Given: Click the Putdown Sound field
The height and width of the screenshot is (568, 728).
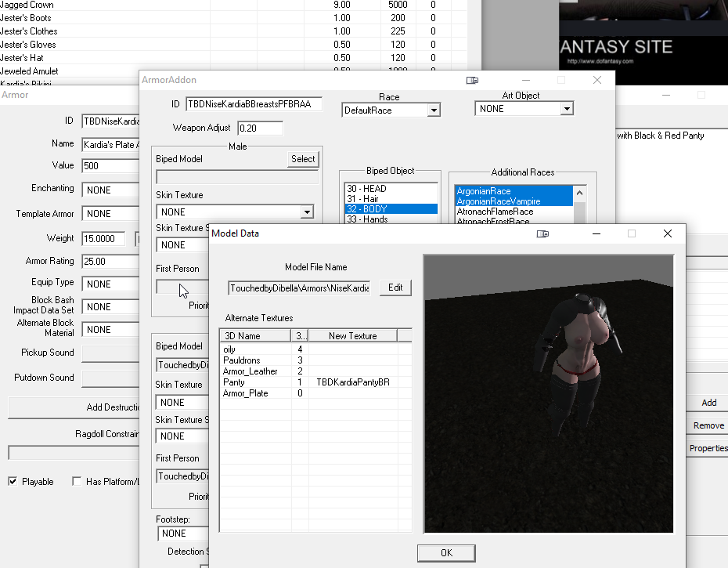Looking at the screenshot, I should 110,378.
